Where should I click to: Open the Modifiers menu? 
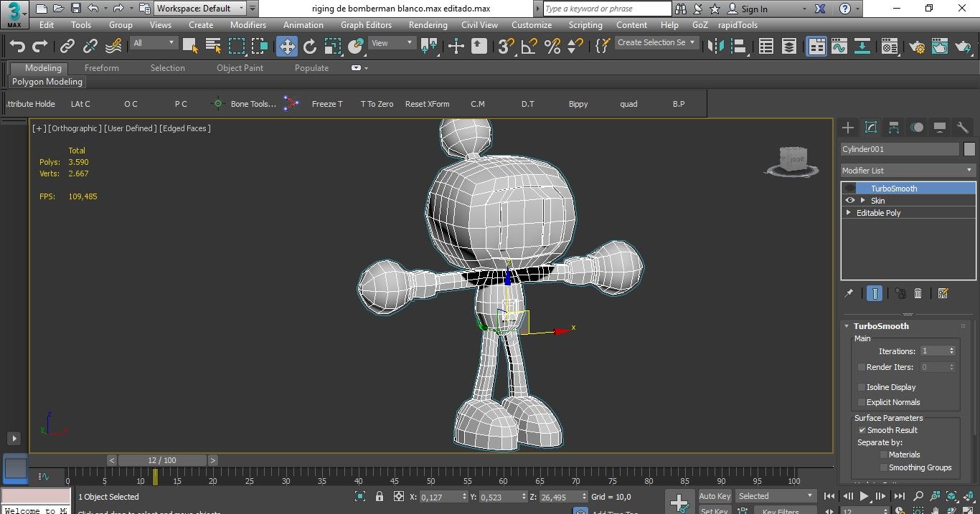[x=248, y=24]
